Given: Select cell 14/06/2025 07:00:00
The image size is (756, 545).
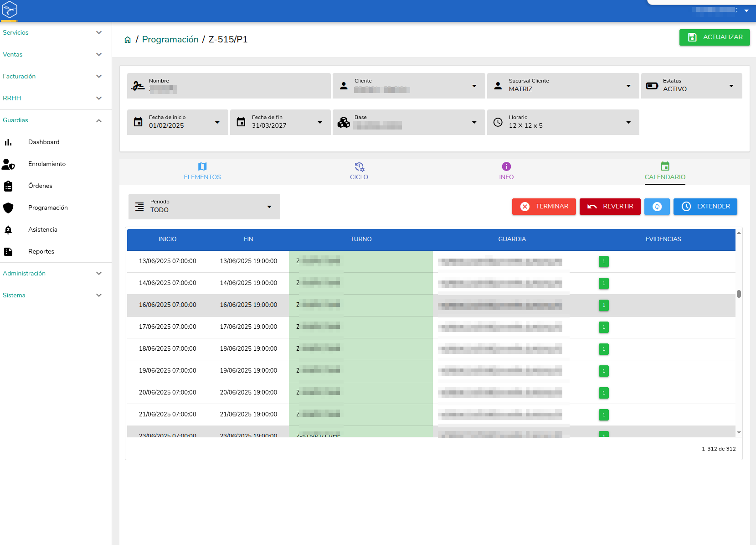Looking at the screenshot, I should [x=168, y=283].
